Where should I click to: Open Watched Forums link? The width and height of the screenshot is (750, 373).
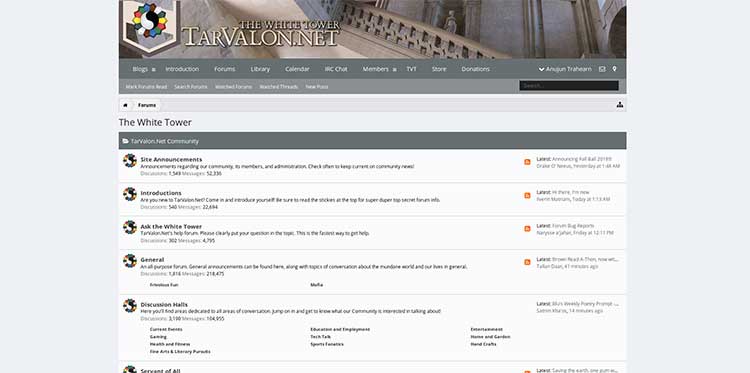pos(233,87)
